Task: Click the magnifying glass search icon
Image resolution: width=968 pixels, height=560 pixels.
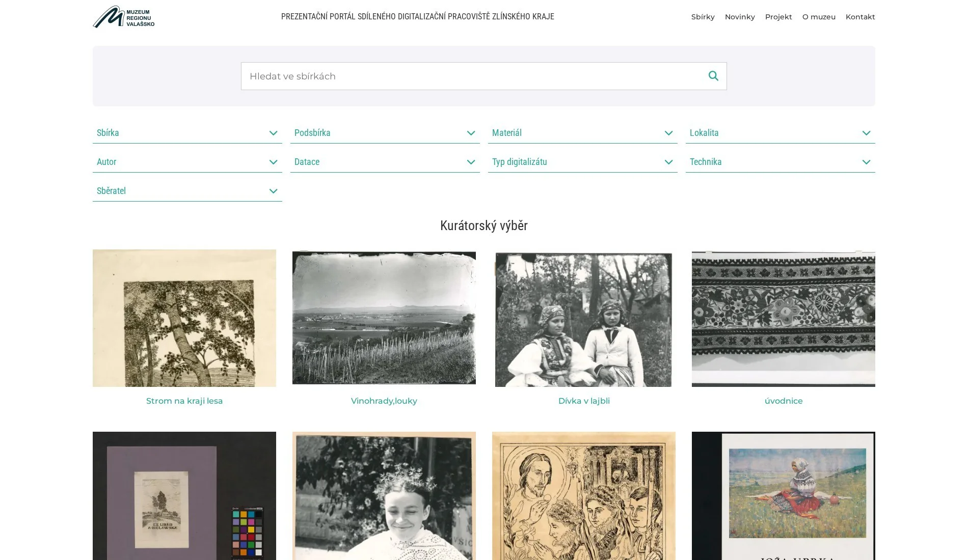Action: click(x=713, y=76)
